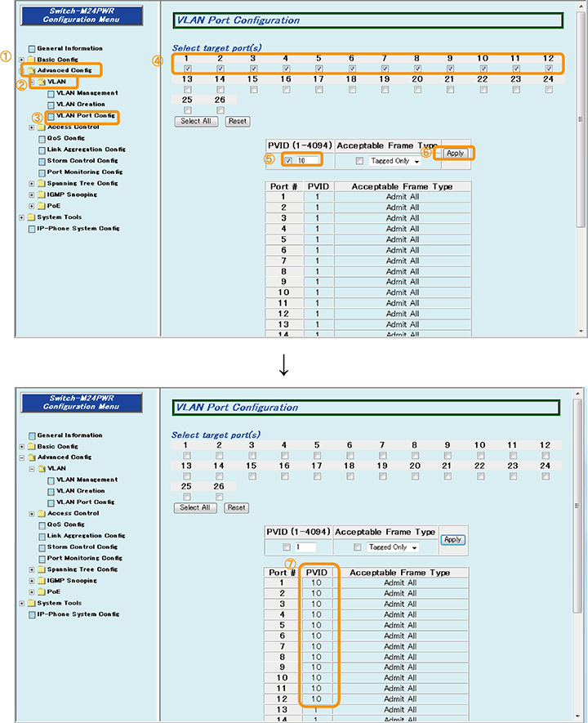Screen dimensions: 588x723
Task: Click VLAN Creation page icon in upper menu
Action: click(x=51, y=105)
